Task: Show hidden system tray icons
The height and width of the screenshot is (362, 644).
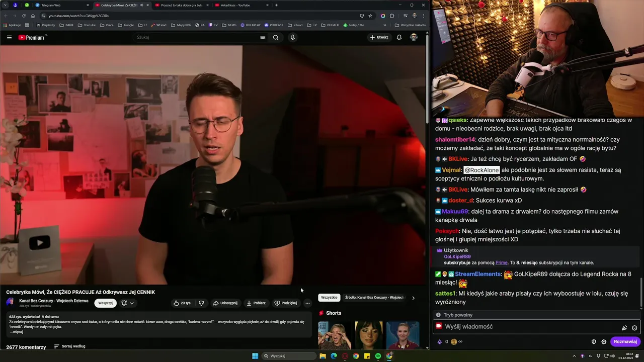Action: point(574,356)
